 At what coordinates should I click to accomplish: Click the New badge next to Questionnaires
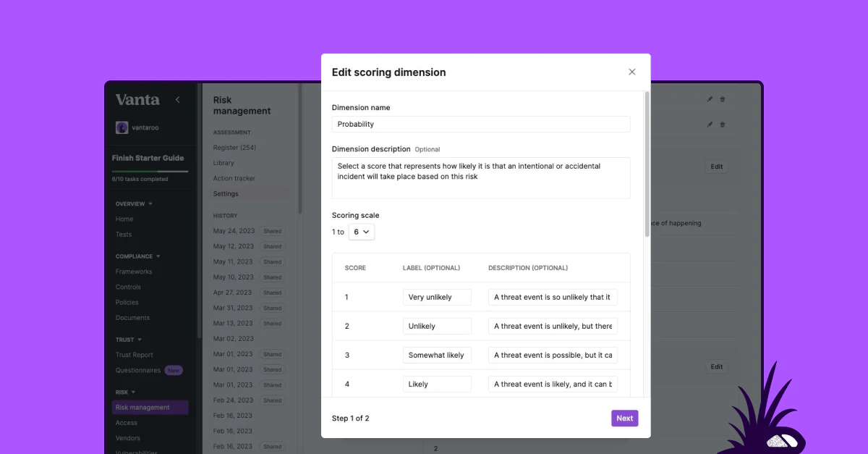174,370
